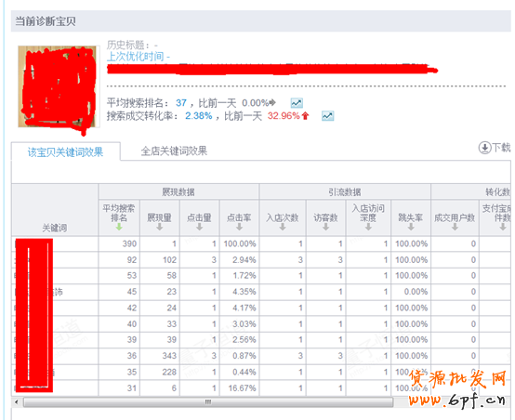Sort by 入店次数 arrow
The width and height of the screenshot is (515, 420).
tap(283, 227)
